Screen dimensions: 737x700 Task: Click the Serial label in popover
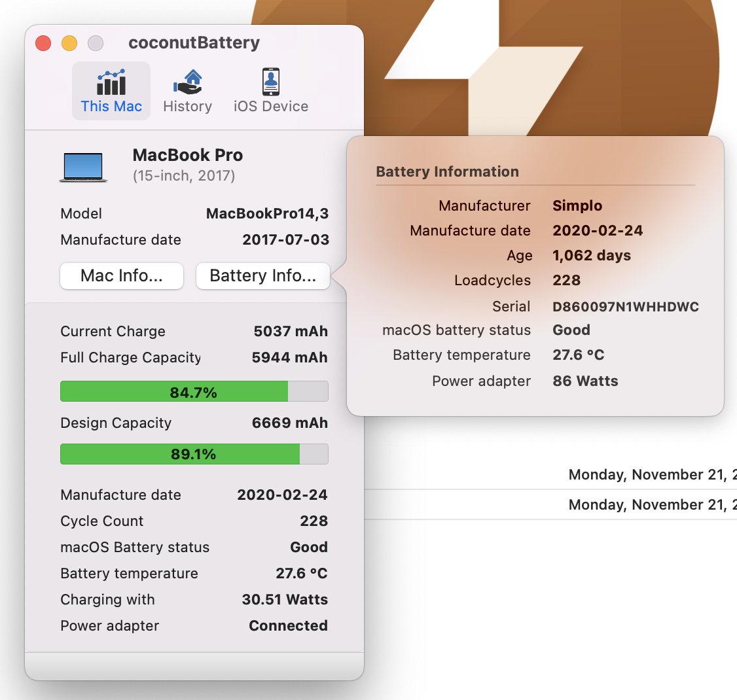511,306
